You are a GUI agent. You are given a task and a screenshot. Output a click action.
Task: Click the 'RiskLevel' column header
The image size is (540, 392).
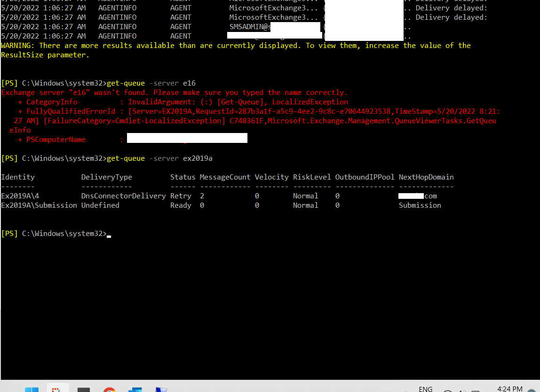312,177
